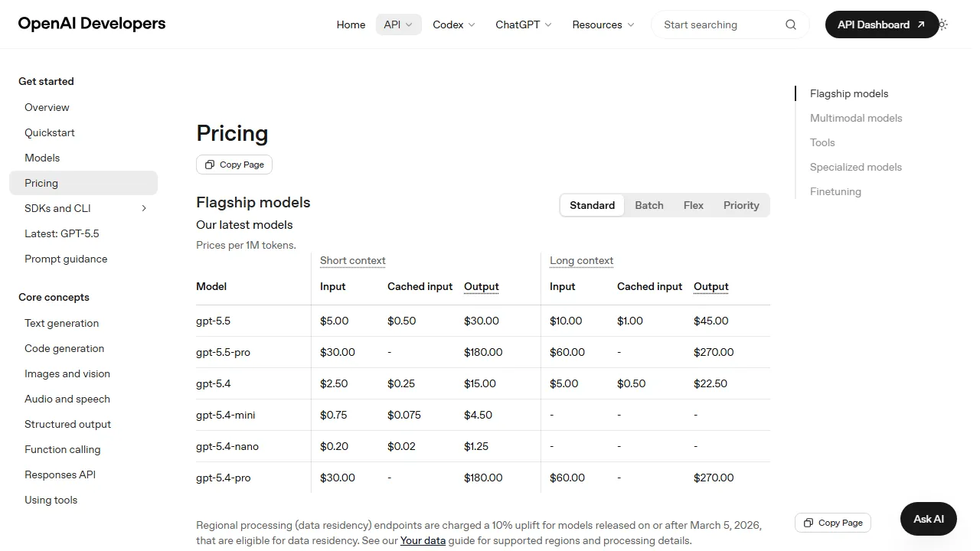Click the $22.50 output price cell
This screenshot has width=980, height=551.
(x=710, y=383)
